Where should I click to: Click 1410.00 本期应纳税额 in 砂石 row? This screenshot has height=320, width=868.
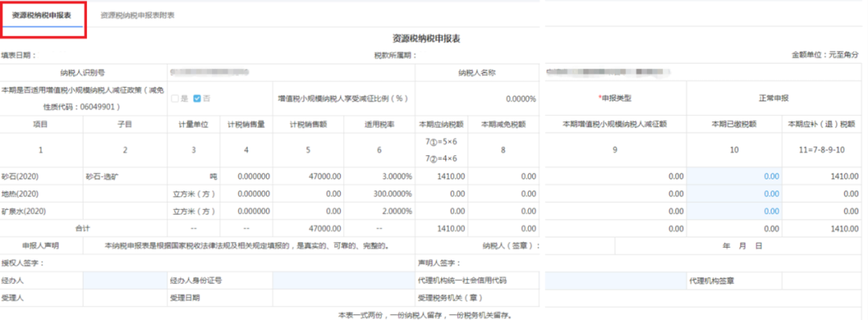[441, 177]
